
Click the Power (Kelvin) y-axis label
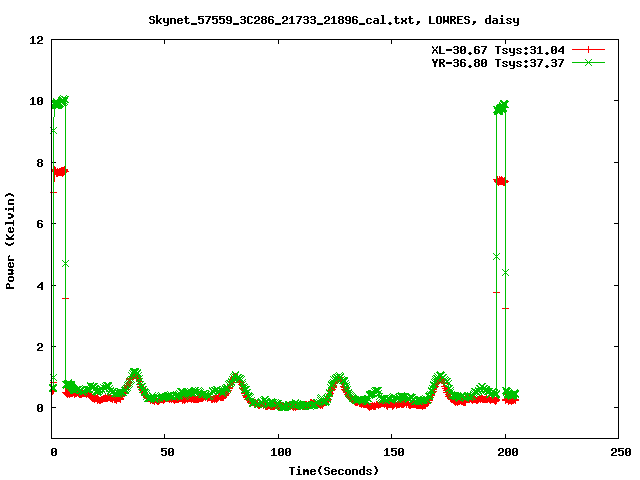(x=11, y=239)
